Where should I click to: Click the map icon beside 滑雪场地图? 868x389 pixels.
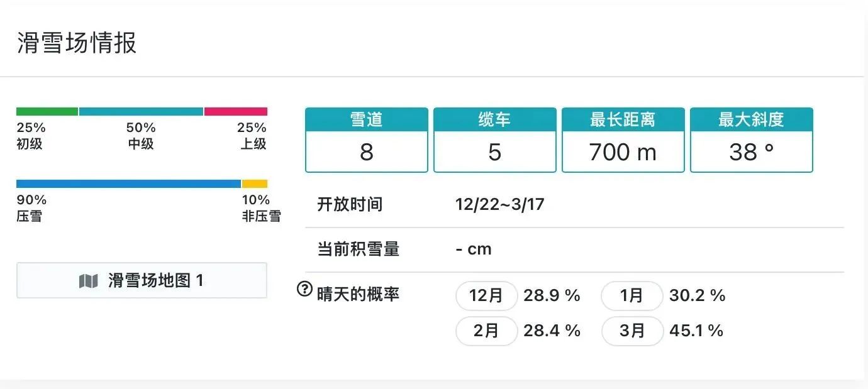coord(89,281)
